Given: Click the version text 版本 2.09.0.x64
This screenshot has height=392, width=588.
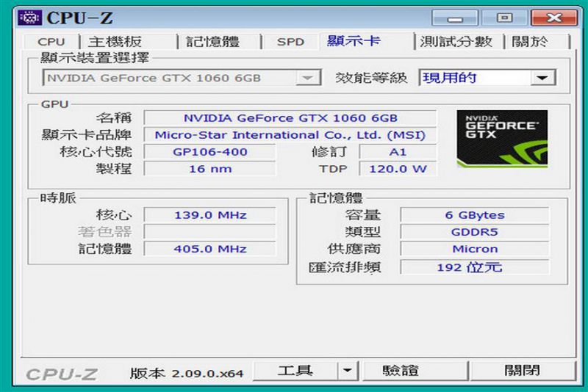Looking at the screenshot, I should 187,373.
